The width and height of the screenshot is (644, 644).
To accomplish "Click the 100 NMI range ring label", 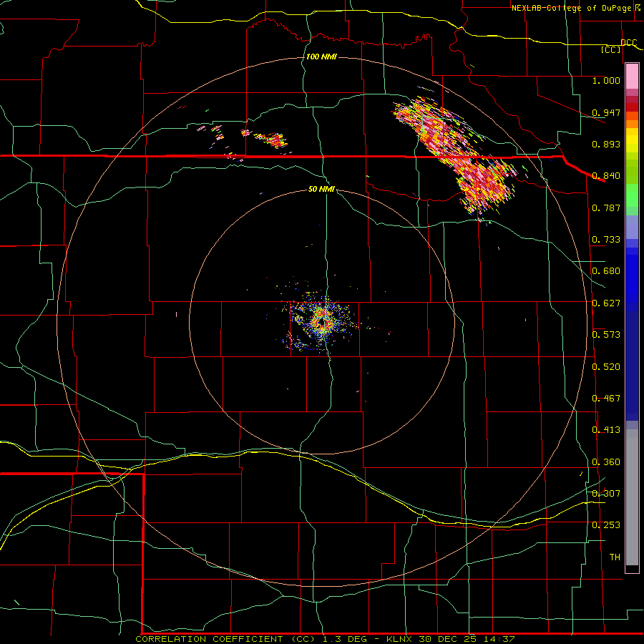I will 321,57.
